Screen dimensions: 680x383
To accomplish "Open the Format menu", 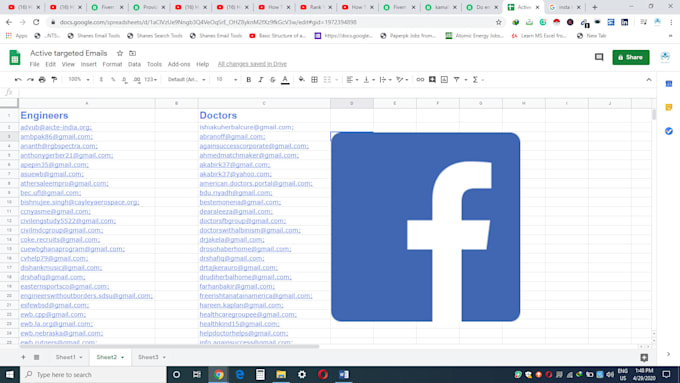I will pyautogui.click(x=112, y=64).
